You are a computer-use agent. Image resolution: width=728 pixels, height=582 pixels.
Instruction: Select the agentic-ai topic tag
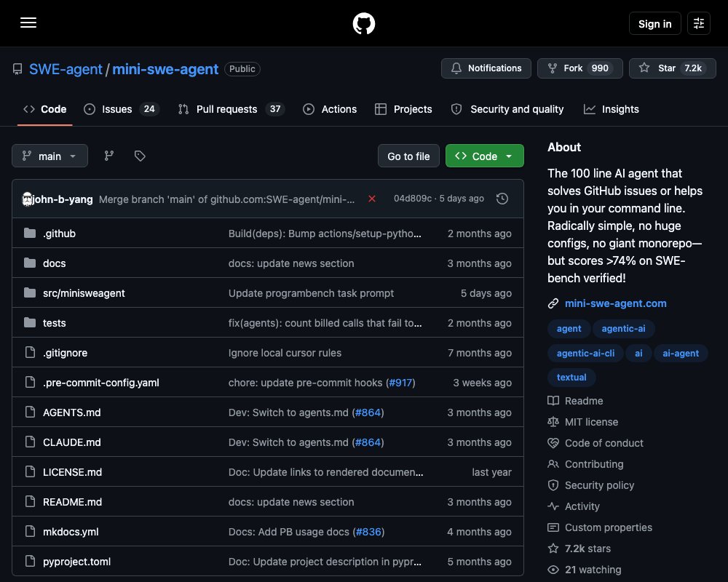[624, 329]
